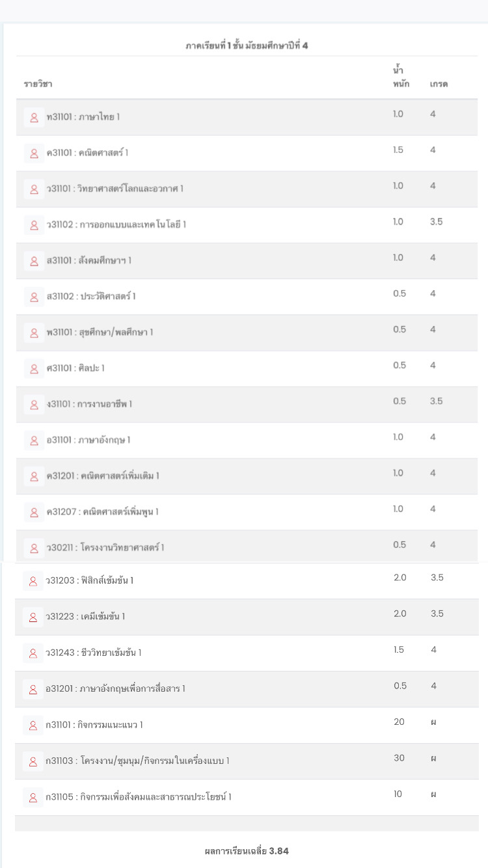
Task: Open the person icon next to ค31101 คณิตศาสตร์ 1
Action: coord(34,153)
